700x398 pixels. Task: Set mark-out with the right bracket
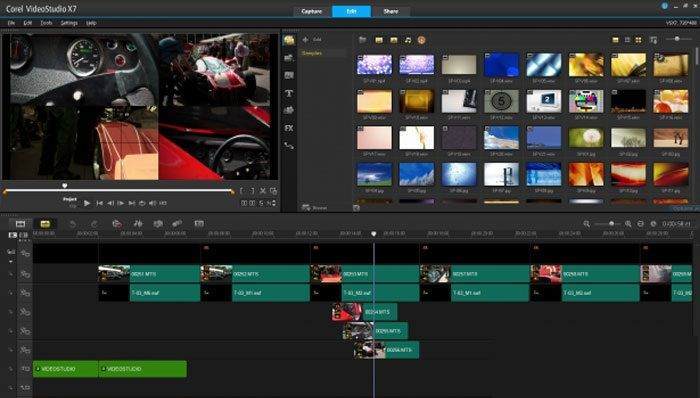(252, 191)
